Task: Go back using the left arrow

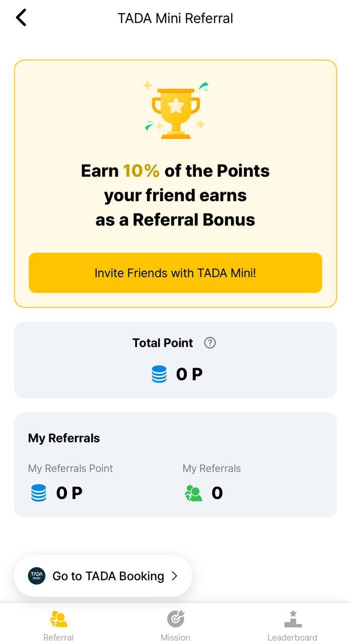Action: click(x=21, y=18)
